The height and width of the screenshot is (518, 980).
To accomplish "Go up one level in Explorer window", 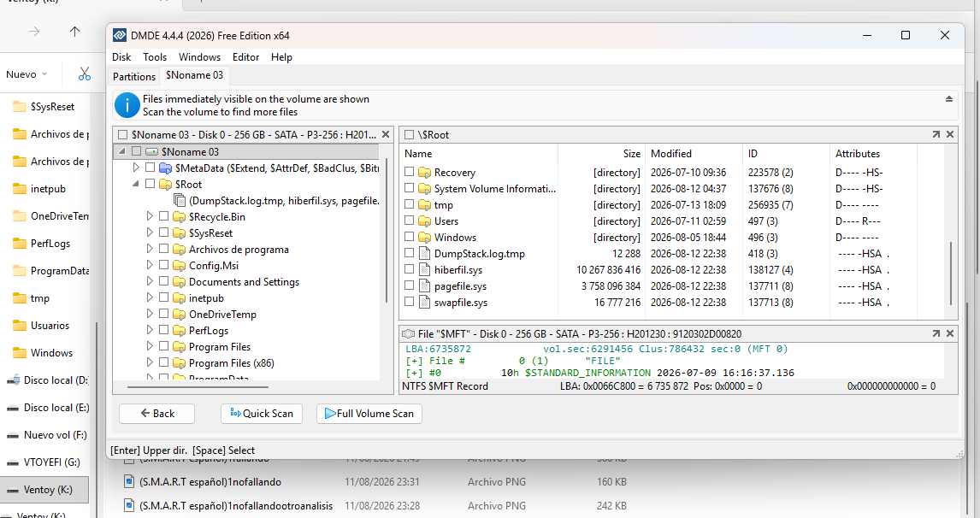I will click(x=75, y=32).
